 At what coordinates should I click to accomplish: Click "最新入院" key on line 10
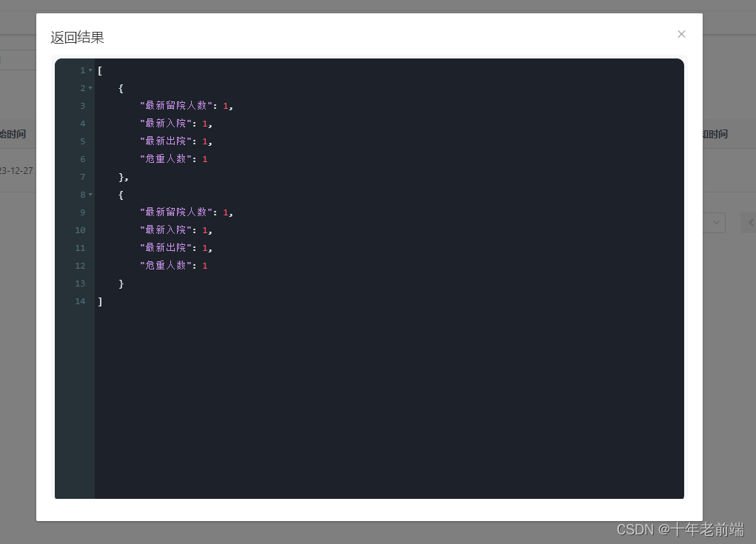pyautogui.click(x=165, y=230)
